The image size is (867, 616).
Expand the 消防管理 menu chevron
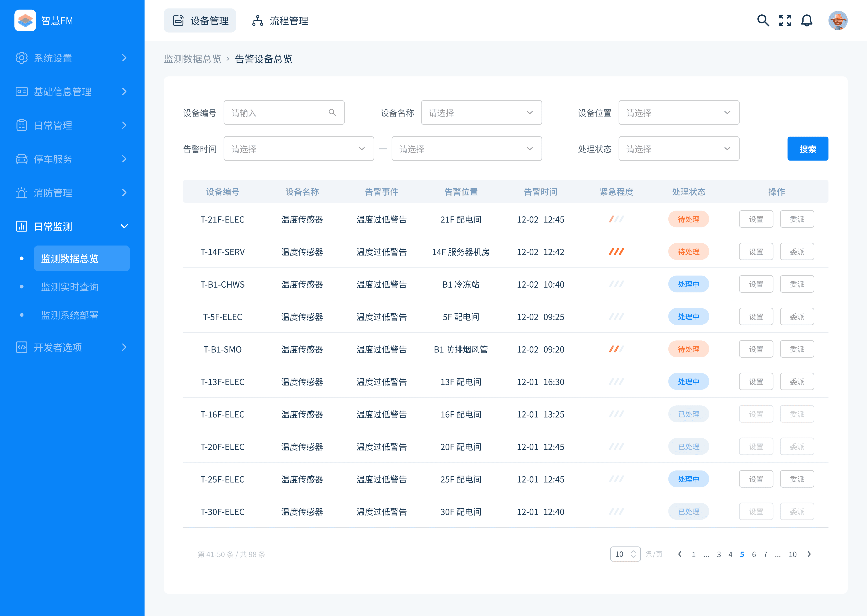pyautogui.click(x=124, y=193)
